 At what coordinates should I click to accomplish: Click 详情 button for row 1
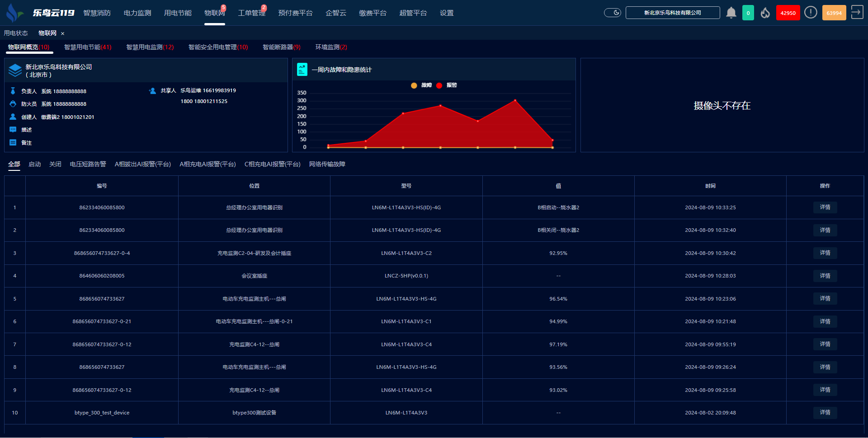[x=825, y=207]
